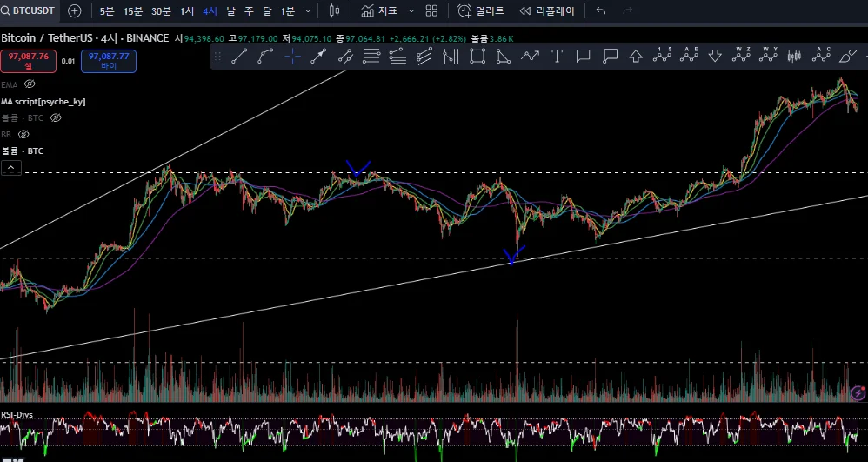
Task: Click the MA script[psyche_ky] indicator label
Action: (43, 102)
